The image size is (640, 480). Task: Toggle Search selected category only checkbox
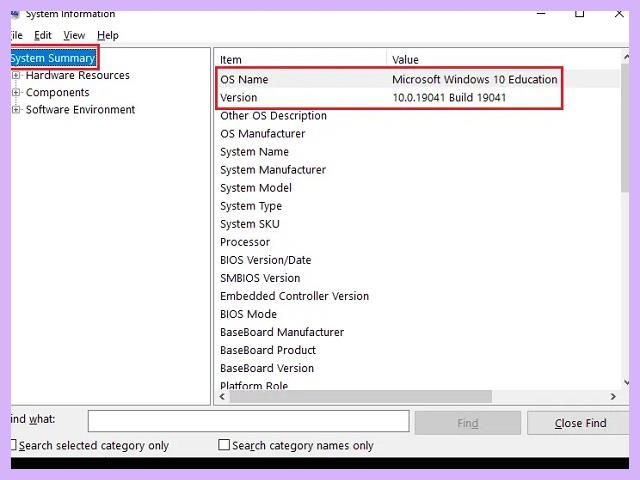[x=13, y=445]
